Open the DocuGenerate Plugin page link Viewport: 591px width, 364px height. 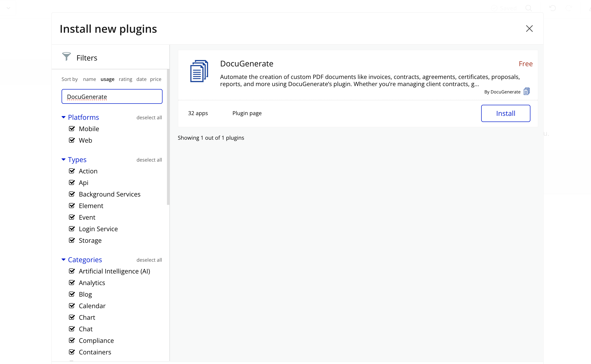(247, 113)
